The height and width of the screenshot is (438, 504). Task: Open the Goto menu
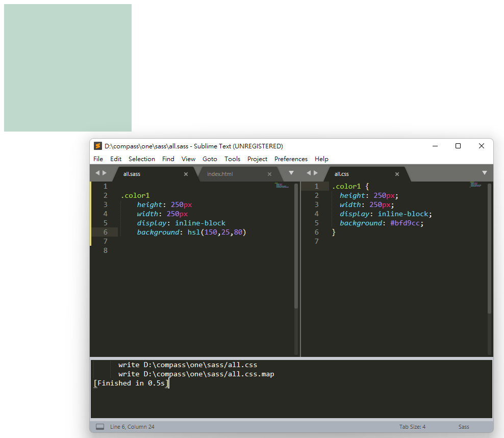[210, 159]
